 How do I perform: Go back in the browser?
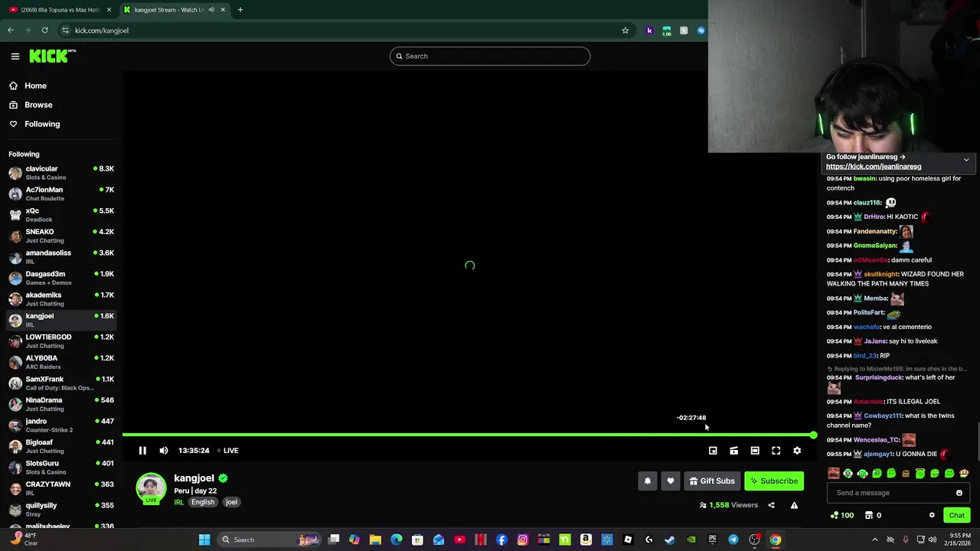point(11,31)
